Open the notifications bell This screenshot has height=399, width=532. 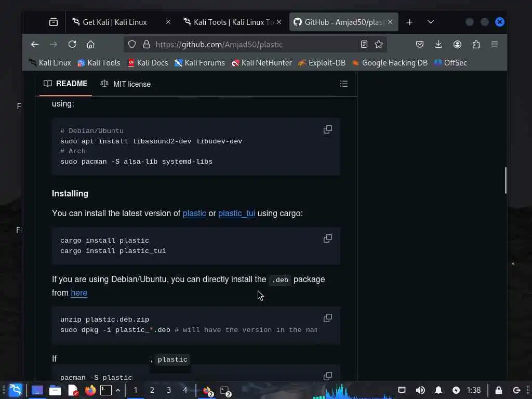(x=438, y=390)
